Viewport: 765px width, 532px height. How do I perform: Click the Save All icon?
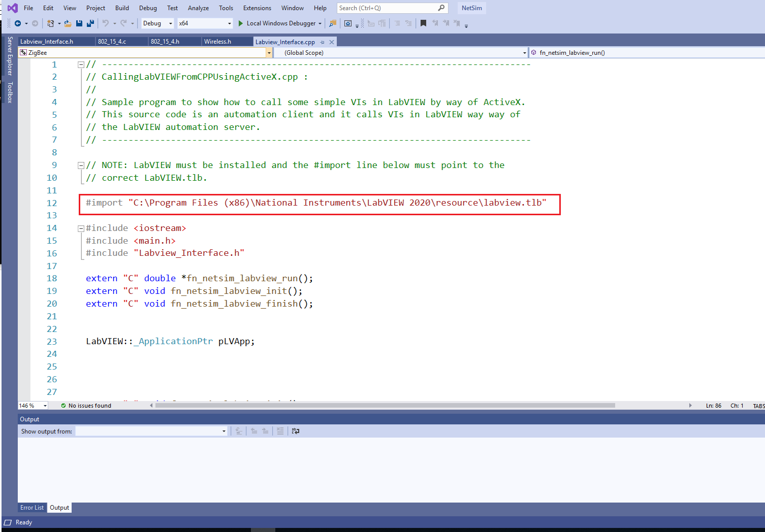(x=90, y=23)
